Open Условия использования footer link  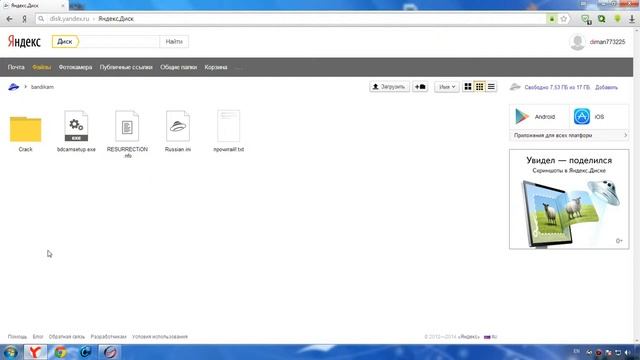(160, 337)
